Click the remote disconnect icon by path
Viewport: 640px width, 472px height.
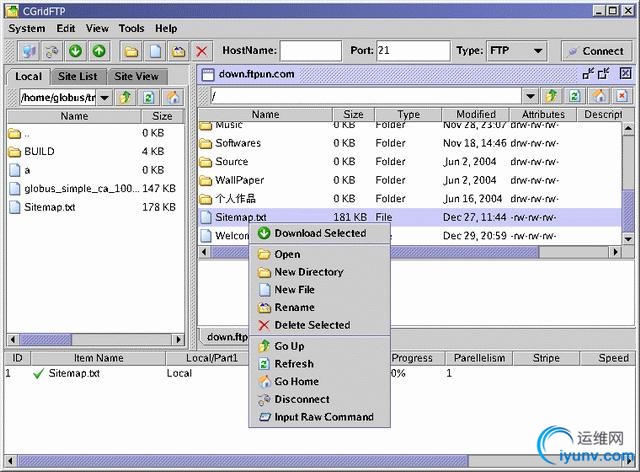coord(622,96)
